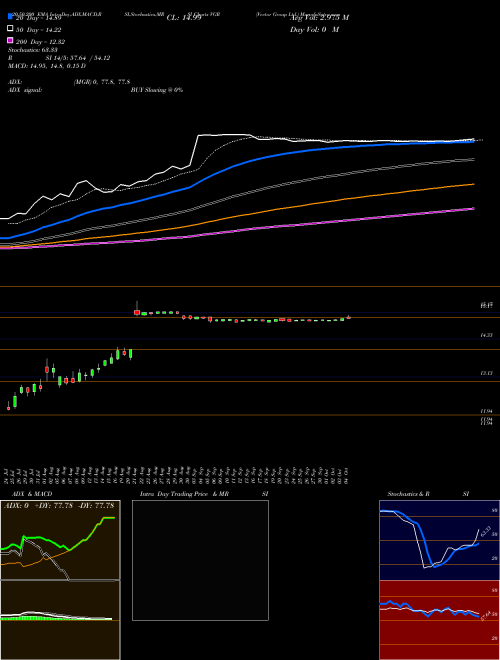Click the magenta 200 Day legend swatch

(10, 40)
